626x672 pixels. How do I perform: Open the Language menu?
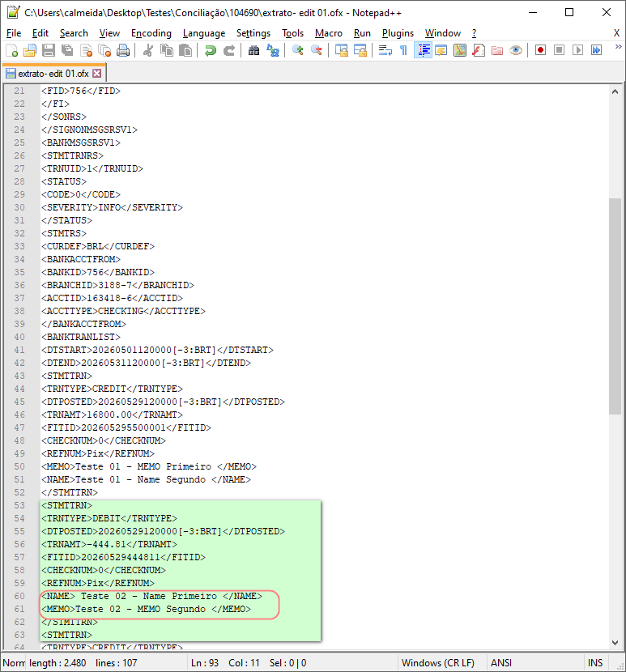click(204, 33)
